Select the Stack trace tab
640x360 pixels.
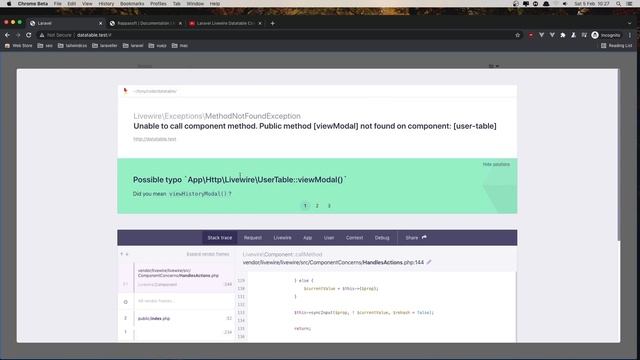point(220,238)
